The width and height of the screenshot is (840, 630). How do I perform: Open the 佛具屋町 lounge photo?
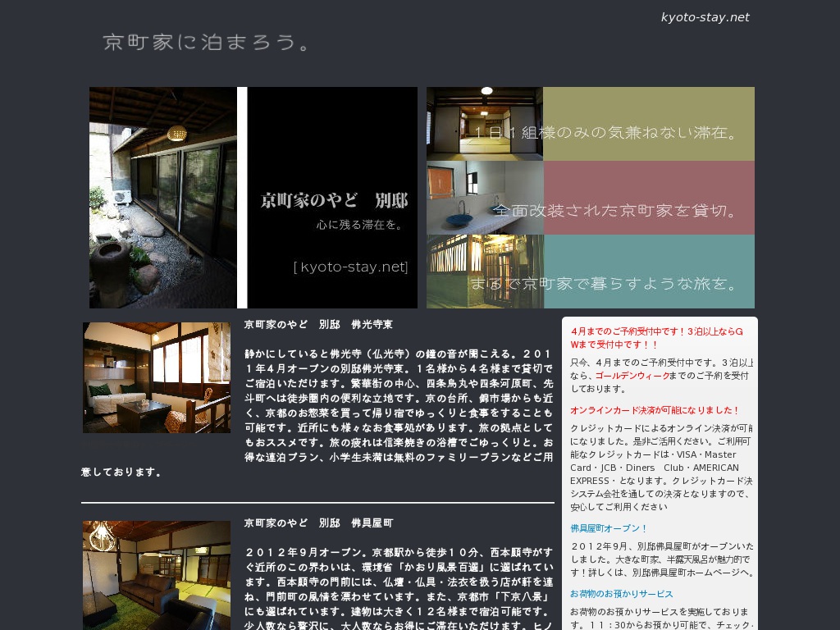[156, 574]
